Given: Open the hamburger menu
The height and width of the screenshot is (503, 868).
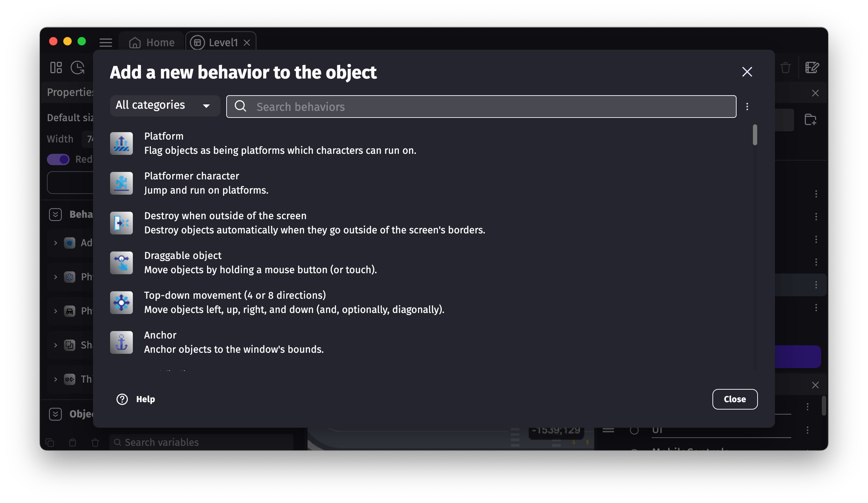Looking at the screenshot, I should (x=105, y=42).
